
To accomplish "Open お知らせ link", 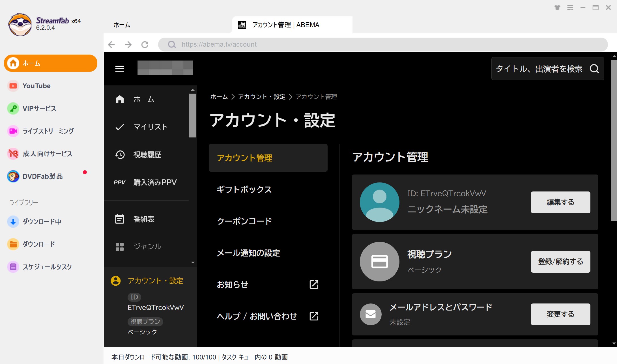I will point(233,285).
